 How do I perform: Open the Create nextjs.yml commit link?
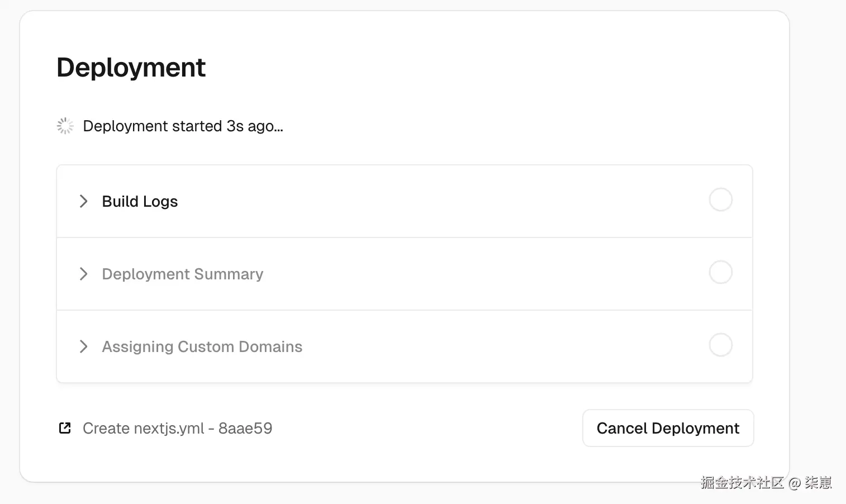(x=143, y=429)
